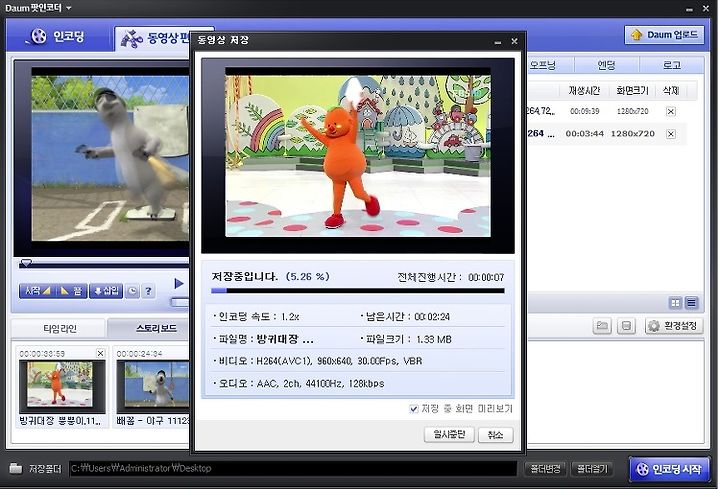Click the 화면크기 column header
Screen dimensions: 720x489
click(x=632, y=90)
